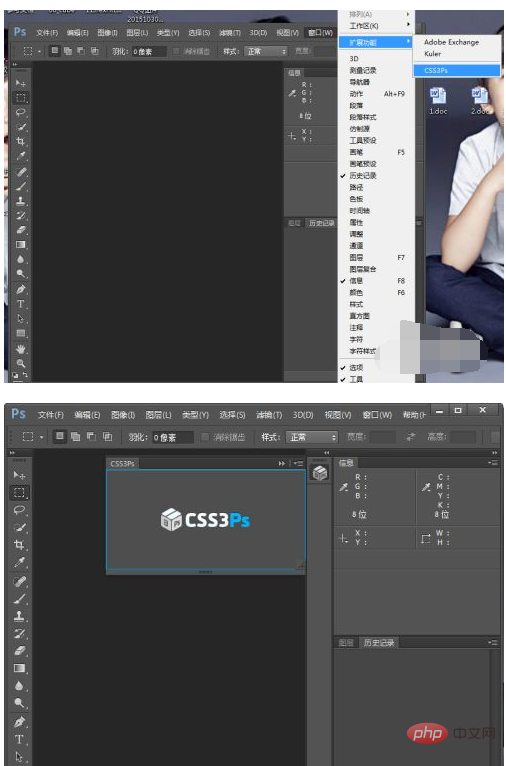Screen dimensions: 506x766
Task: Select Eyedropper tool in the CSS3Ps window toolbar
Action: point(20,562)
